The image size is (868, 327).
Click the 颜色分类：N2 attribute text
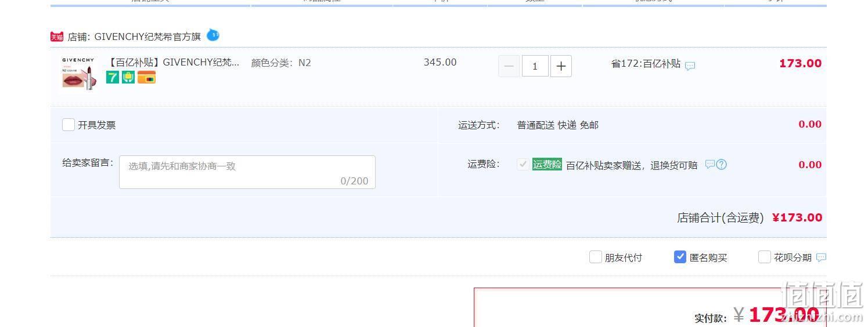(281, 63)
